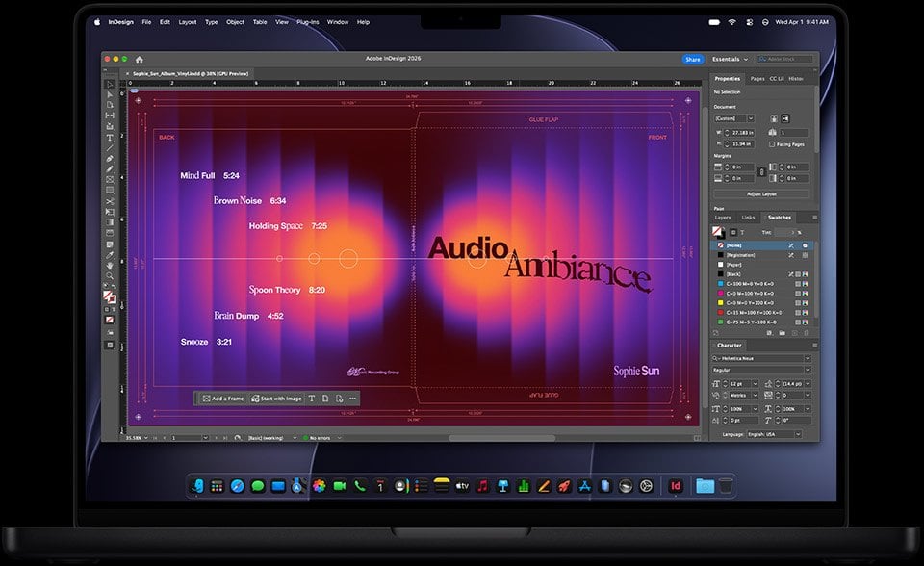Select the Page tool
The height and width of the screenshot is (566, 924).
[x=110, y=105]
